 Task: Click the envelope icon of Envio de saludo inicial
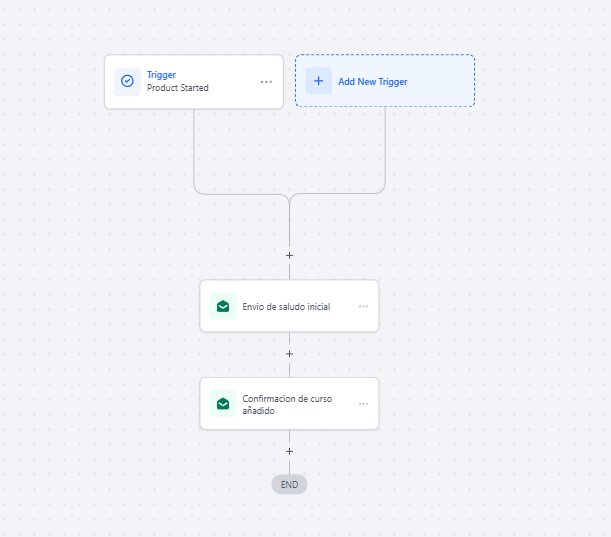223,306
